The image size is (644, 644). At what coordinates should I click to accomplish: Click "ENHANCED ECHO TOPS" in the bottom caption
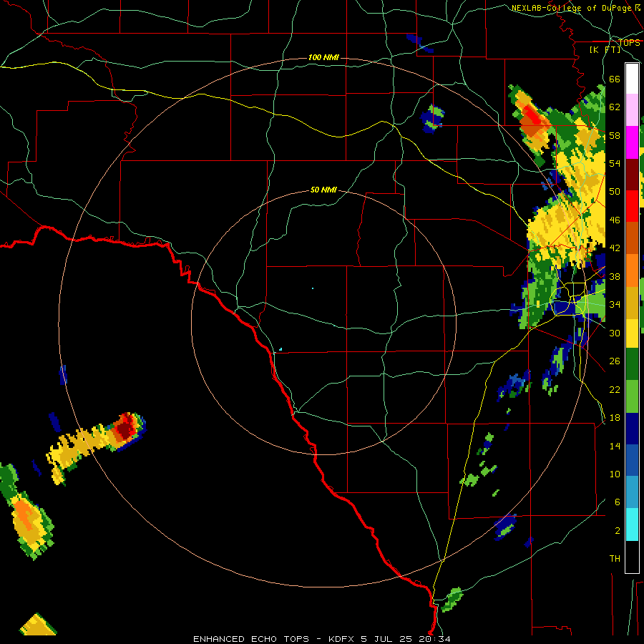pos(251,639)
